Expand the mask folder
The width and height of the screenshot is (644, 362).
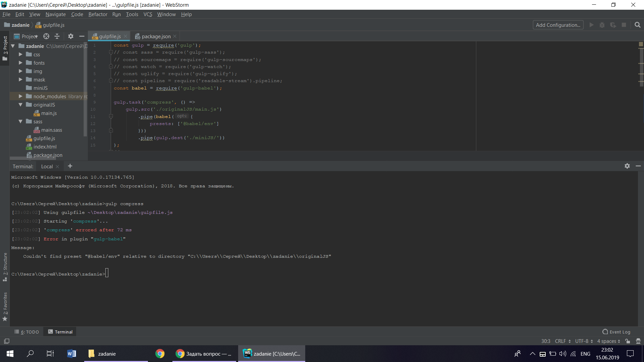tap(20, 79)
